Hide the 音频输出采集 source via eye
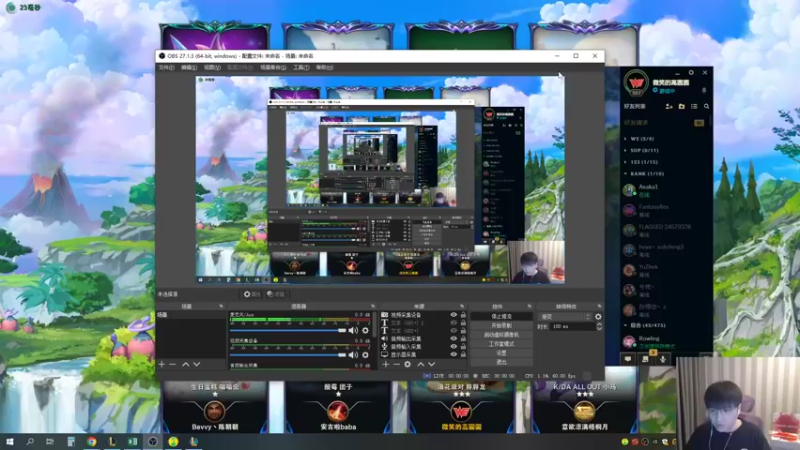 (454, 338)
